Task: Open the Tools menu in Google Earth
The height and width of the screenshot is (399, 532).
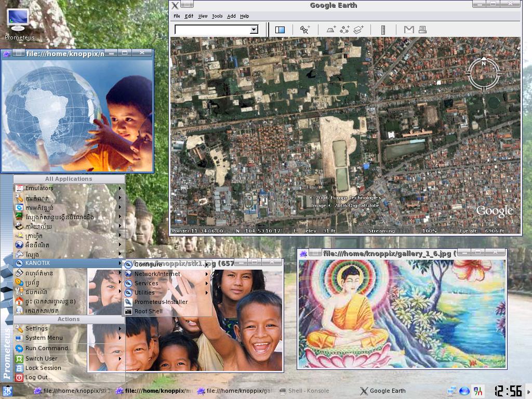Action: 217,16
